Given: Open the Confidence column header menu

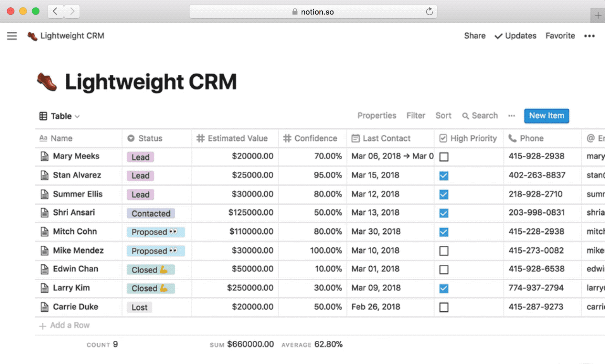Looking at the screenshot, I should pyautogui.click(x=313, y=138).
